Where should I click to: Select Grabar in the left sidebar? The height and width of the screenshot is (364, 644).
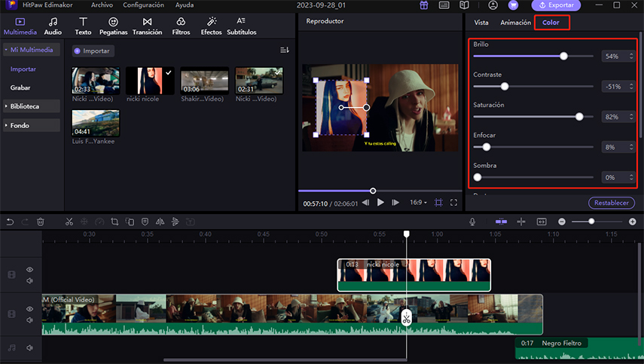[x=20, y=87]
